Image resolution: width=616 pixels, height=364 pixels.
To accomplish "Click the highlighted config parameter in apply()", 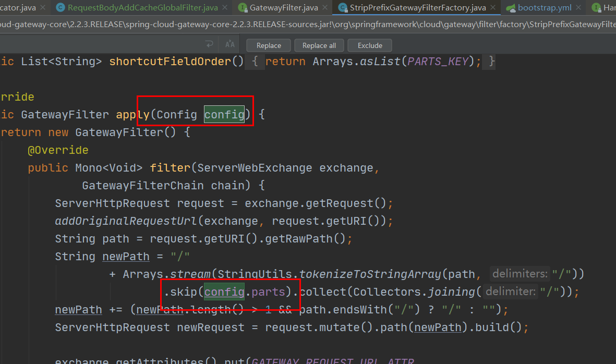I will pos(224,115).
